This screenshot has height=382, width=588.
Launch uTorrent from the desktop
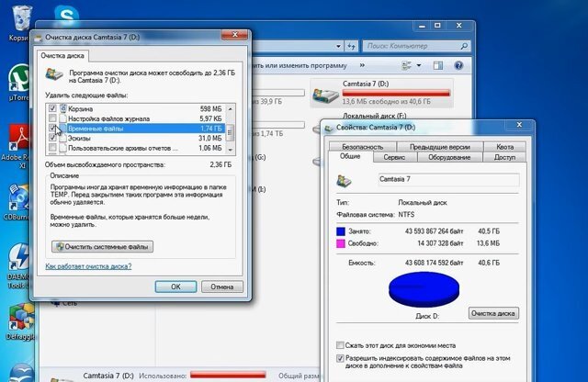coord(18,80)
